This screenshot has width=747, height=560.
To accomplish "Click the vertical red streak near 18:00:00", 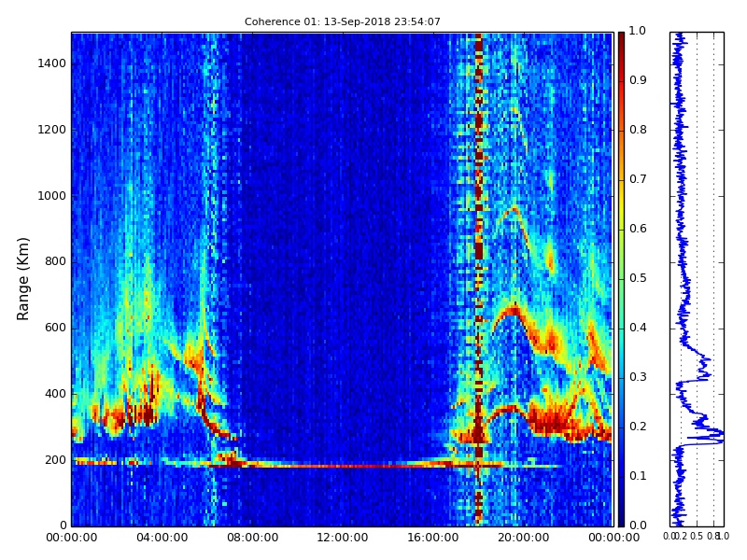I will [479, 279].
